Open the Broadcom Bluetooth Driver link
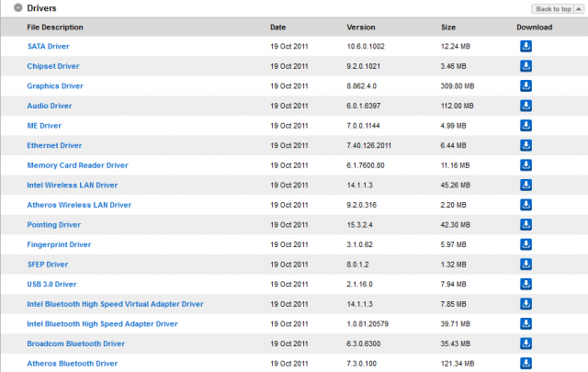This screenshot has height=372, width=588. coord(75,344)
